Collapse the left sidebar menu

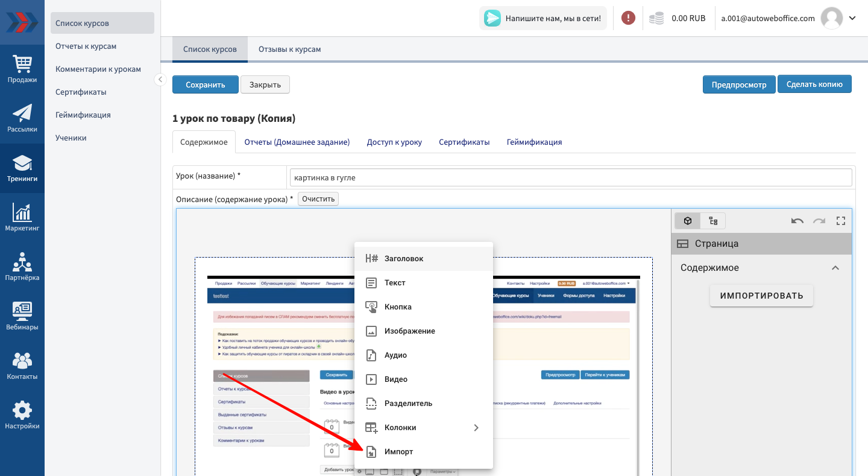click(160, 79)
